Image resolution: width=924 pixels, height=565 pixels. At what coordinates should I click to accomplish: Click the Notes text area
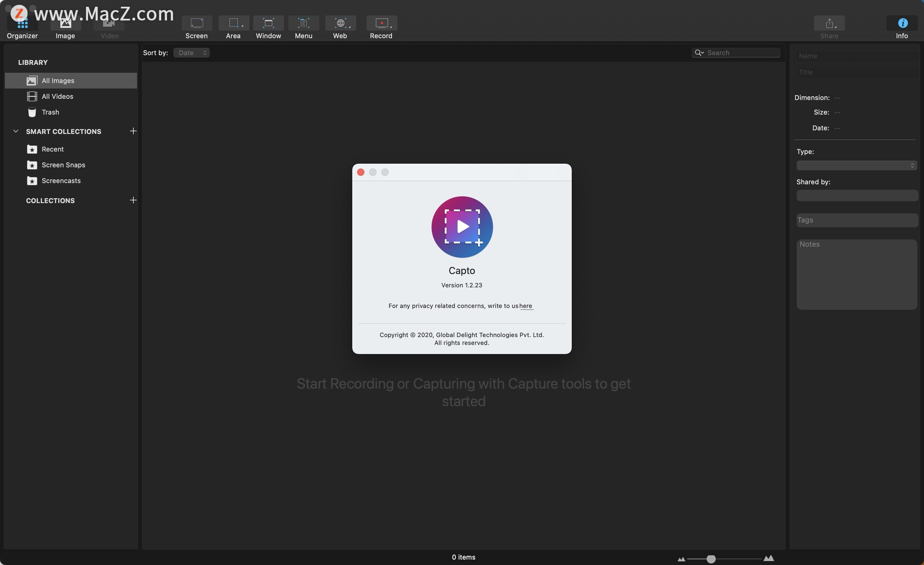click(857, 274)
